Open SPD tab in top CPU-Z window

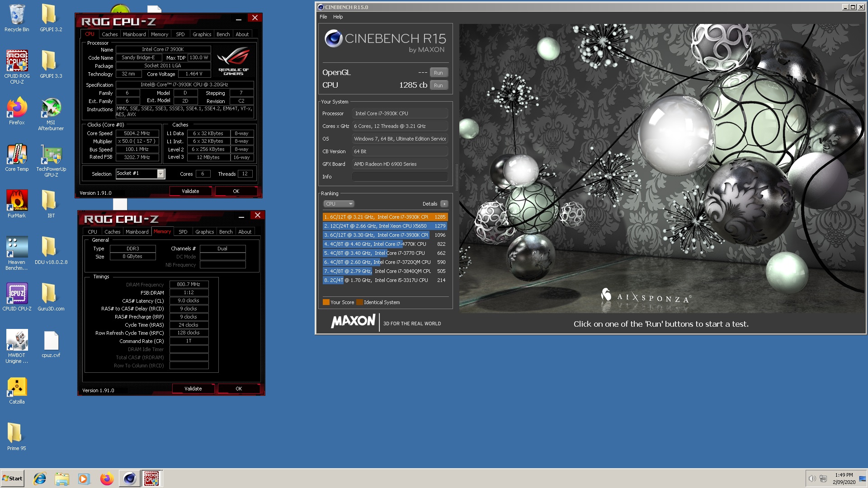point(180,34)
